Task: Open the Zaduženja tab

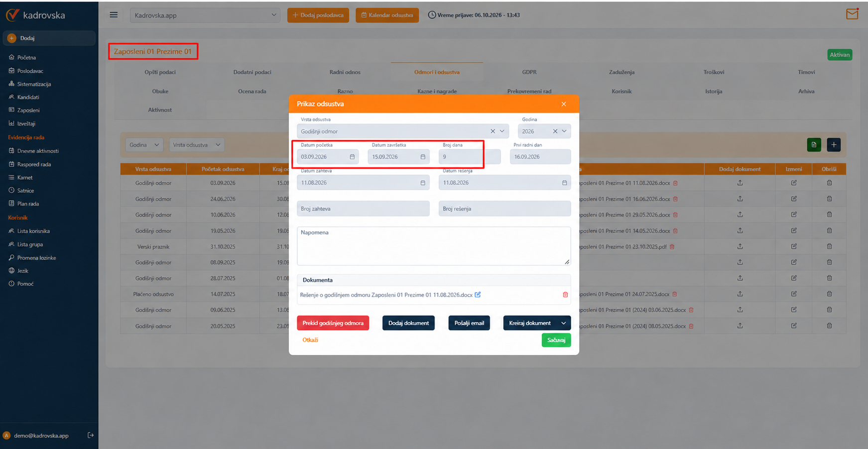Action: (x=621, y=72)
